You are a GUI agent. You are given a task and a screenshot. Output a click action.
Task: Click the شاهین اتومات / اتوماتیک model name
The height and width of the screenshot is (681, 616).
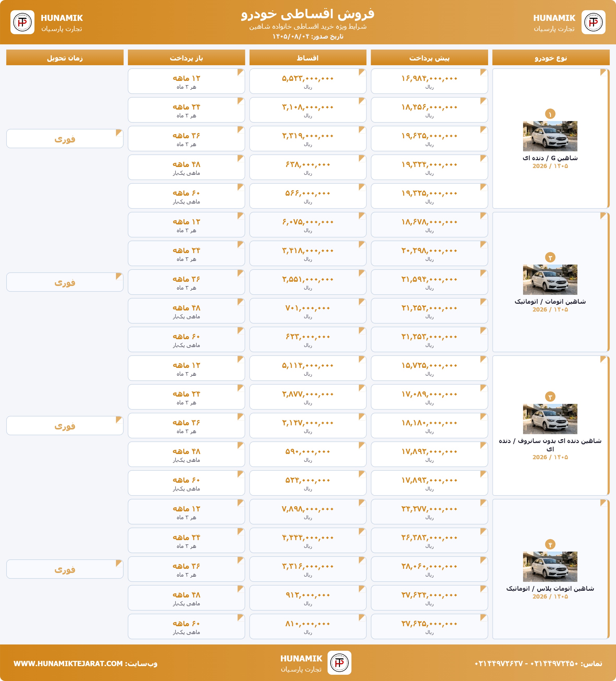click(x=550, y=301)
